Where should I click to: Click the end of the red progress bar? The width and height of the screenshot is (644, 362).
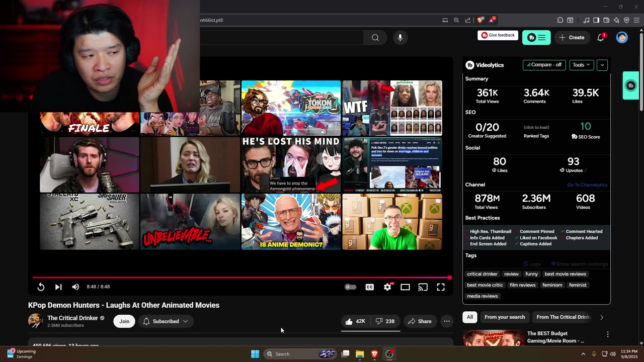[449, 278]
